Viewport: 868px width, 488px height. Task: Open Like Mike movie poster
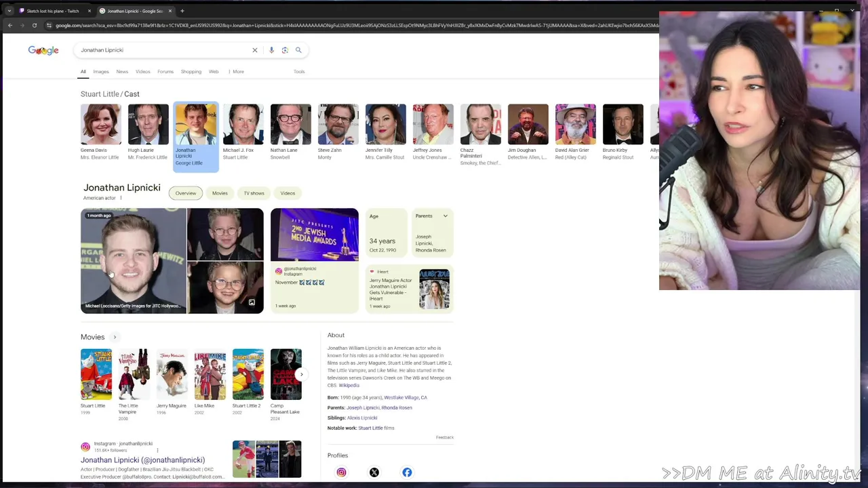[x=210, y=374]
